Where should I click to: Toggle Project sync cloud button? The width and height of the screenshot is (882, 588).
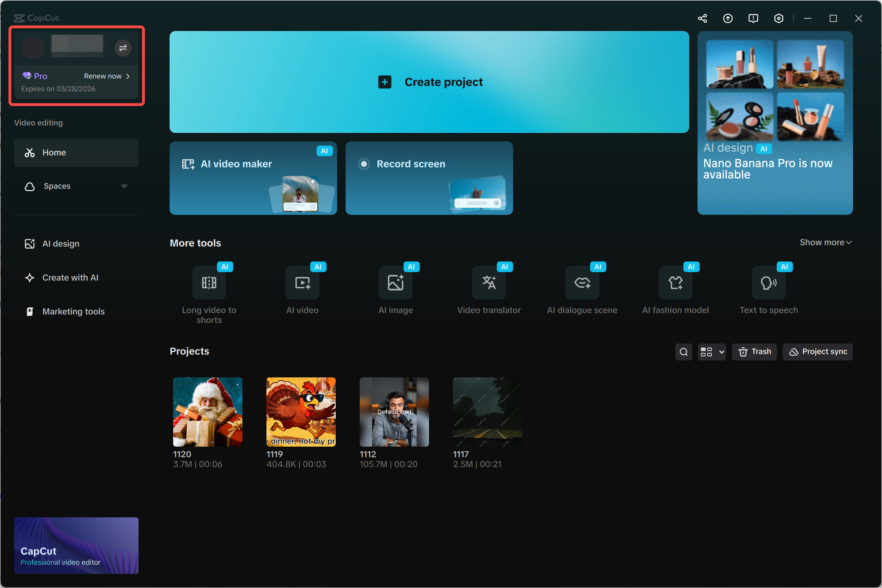tap(817, 352)
